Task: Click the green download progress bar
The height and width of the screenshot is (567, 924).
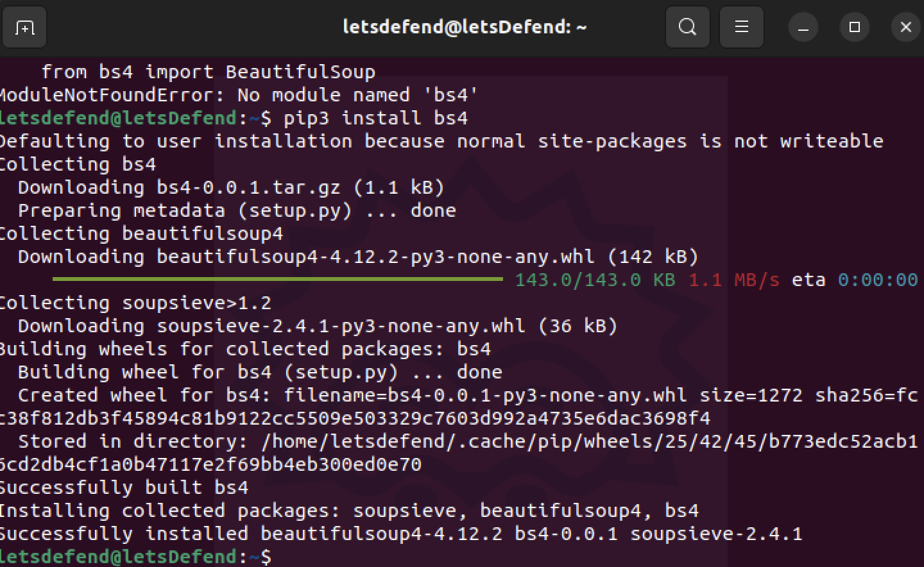Action: point(277,280)
